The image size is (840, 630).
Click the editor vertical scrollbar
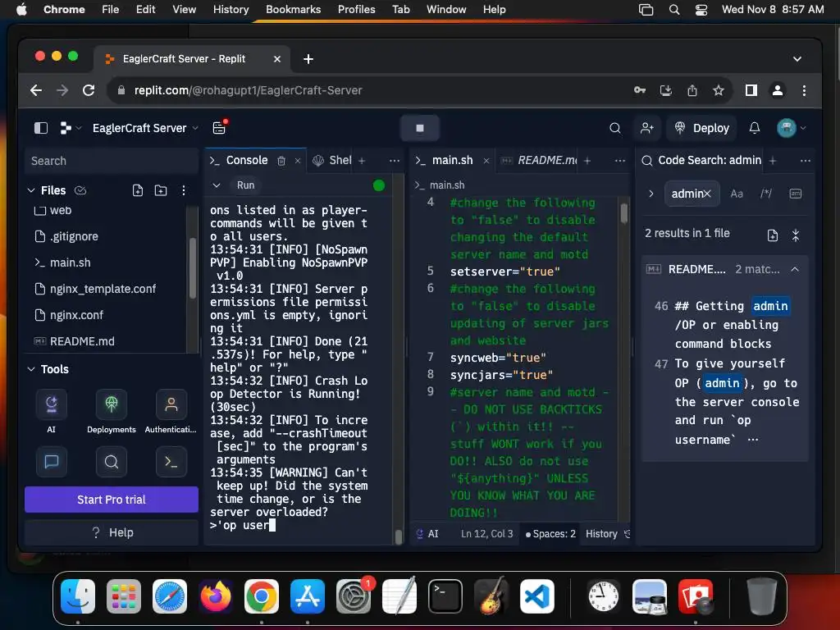[x=624, y=212]
